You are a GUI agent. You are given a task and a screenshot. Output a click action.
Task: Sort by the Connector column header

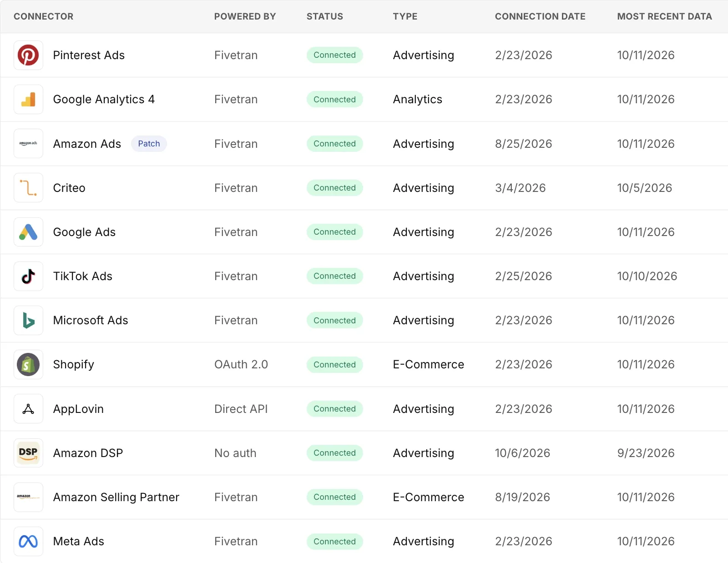pos(43,16)
